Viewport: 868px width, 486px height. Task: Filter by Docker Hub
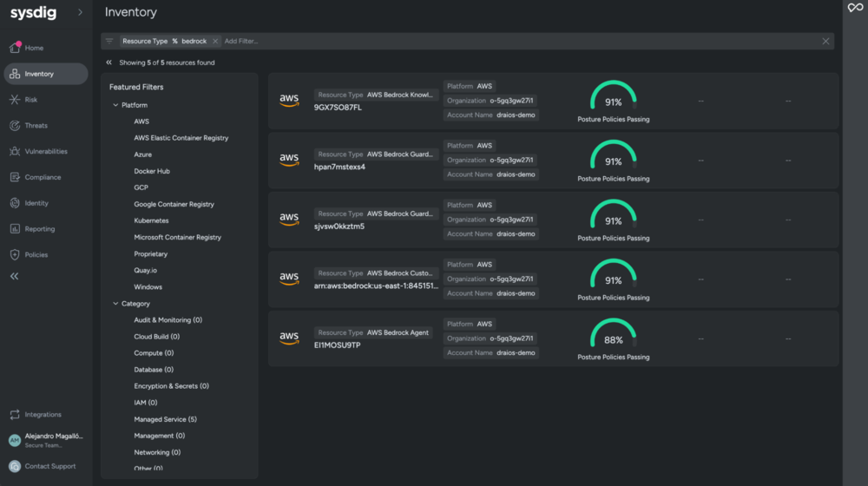(x=152, y=171)
